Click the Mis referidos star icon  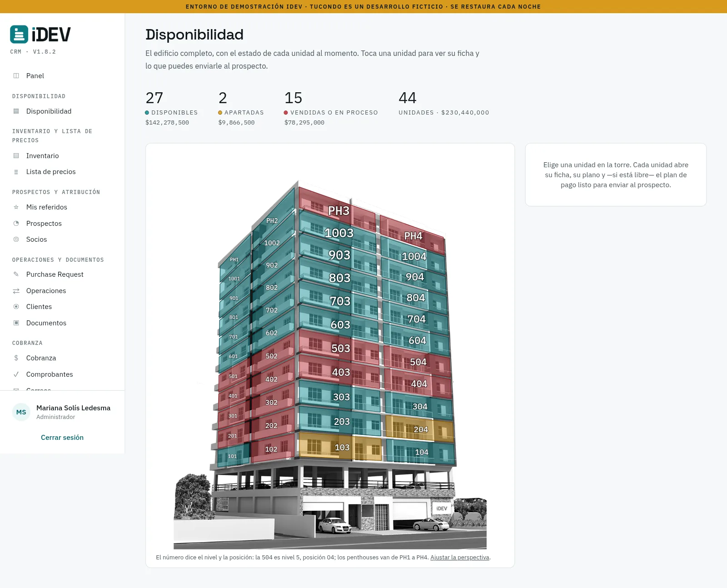(x=16, y=207)
